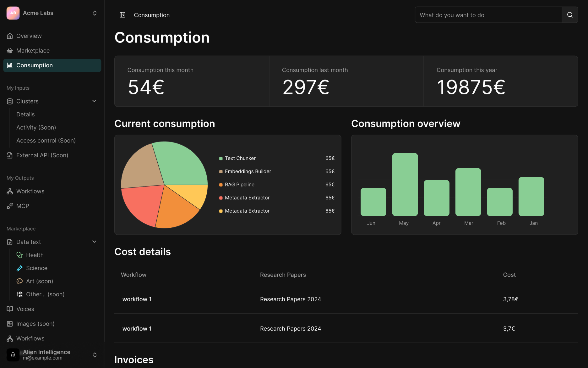Click the May bar in overview chart
This screenshot has height=368, width=588.
(x=405, y=185)
